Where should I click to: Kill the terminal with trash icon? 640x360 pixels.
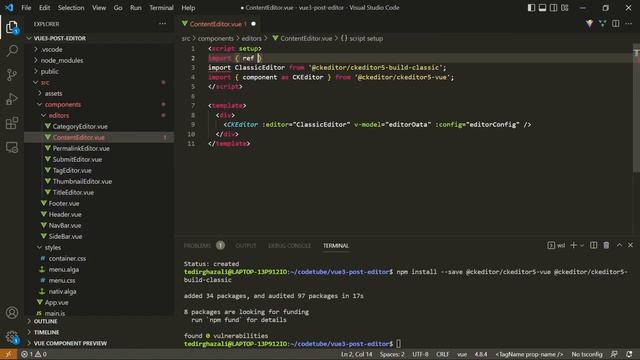pos(606,245)
